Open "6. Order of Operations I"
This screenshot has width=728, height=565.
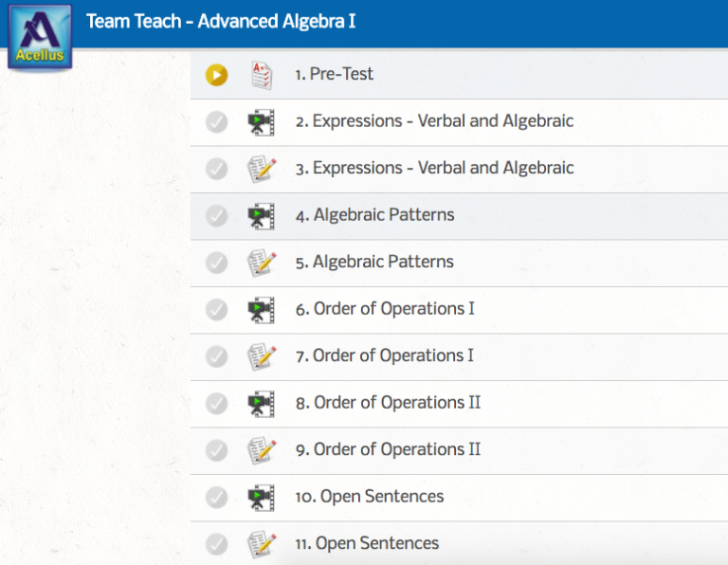point(385,309)
